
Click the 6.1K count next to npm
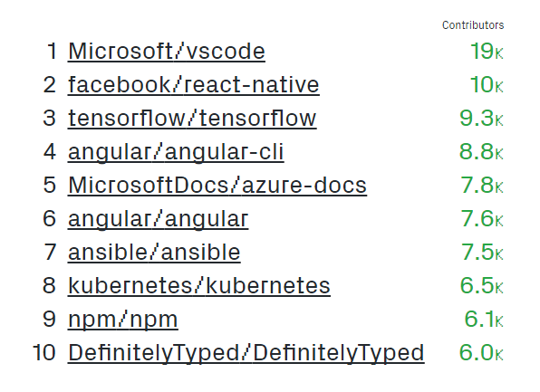tap(484, 320)
